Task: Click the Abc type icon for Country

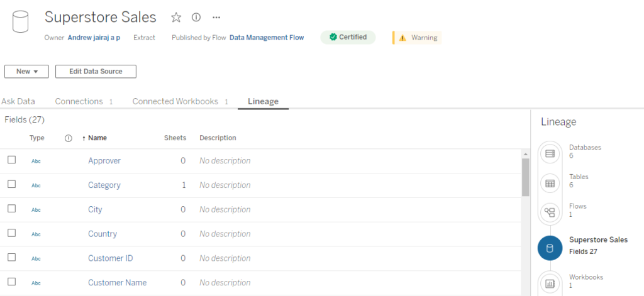Action: click(x=36, y=234)
